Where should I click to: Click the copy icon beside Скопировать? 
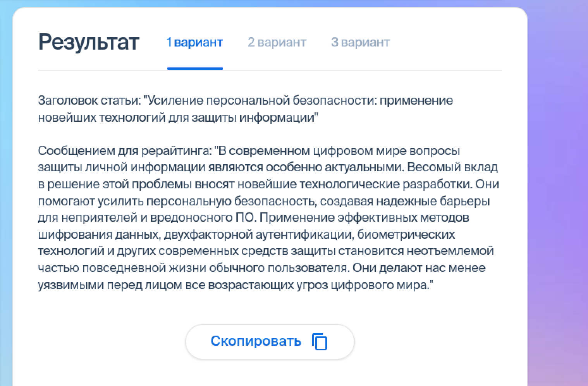tap(320, 341)
